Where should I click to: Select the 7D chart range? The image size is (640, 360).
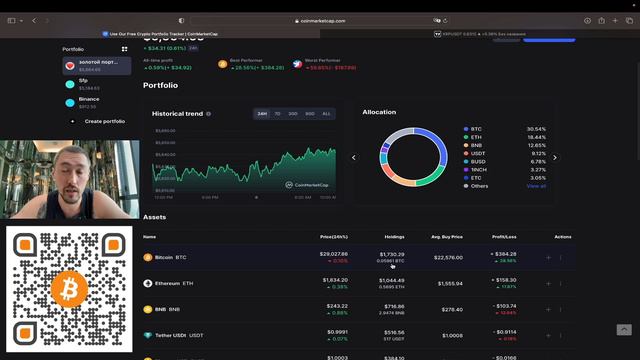pyautogui.click(x=278, y=114)
